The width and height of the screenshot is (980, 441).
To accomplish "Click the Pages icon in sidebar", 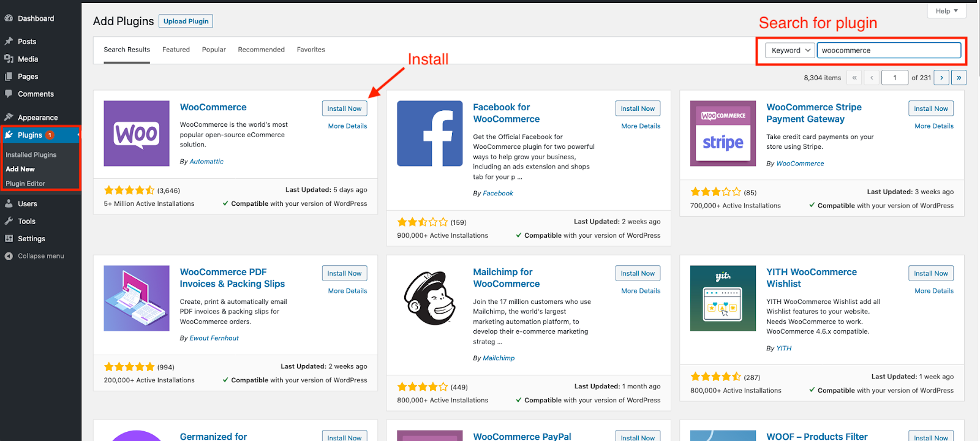I will click(9, 77).
